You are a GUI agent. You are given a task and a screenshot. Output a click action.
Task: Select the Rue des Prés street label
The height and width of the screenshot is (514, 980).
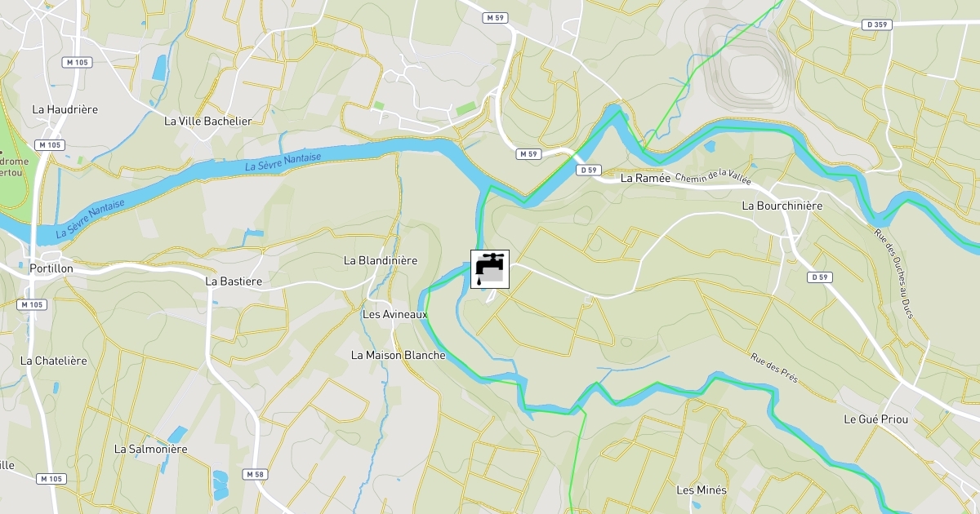(774, 368)
